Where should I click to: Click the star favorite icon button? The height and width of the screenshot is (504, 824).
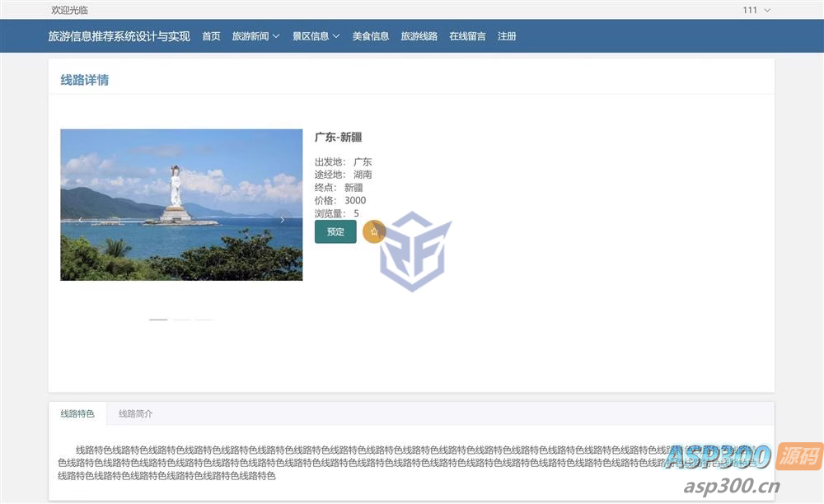point(374,231)
